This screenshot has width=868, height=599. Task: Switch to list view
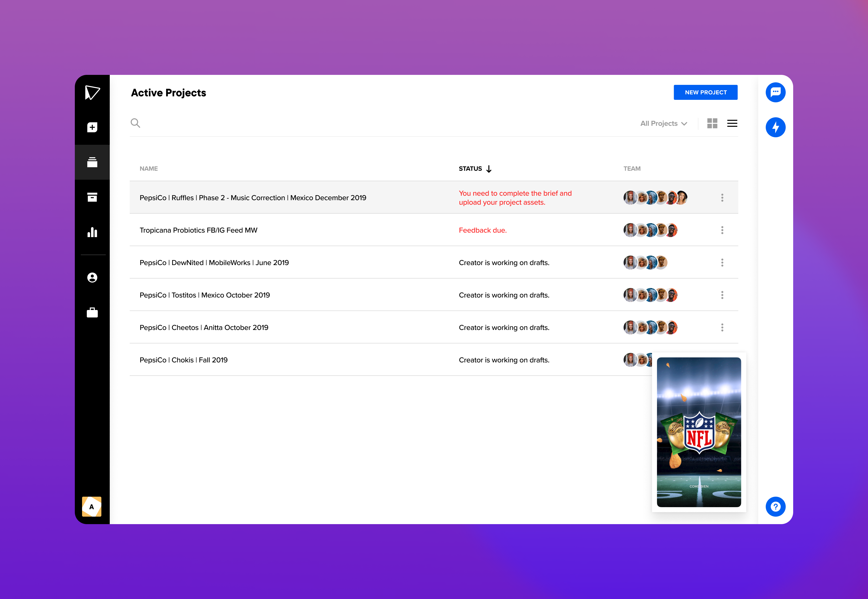[x=732, y=123]
